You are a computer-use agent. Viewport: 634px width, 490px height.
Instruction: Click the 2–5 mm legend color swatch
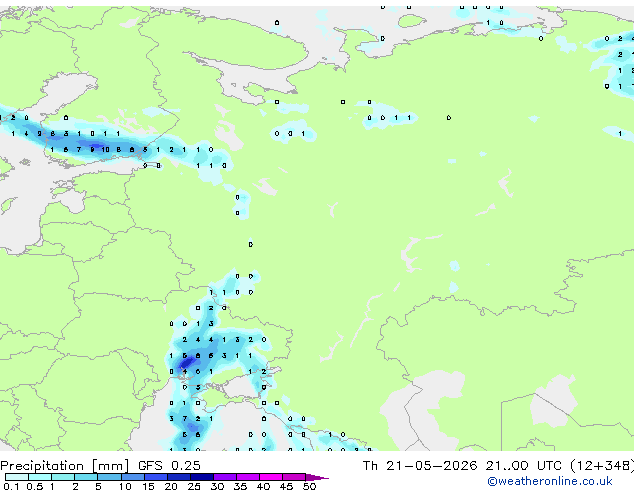click(x=86, y=477)
